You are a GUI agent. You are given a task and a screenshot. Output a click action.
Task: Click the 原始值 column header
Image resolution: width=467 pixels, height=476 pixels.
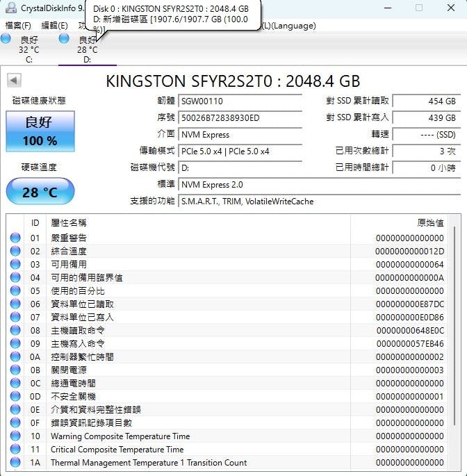[x=430, y=223]
